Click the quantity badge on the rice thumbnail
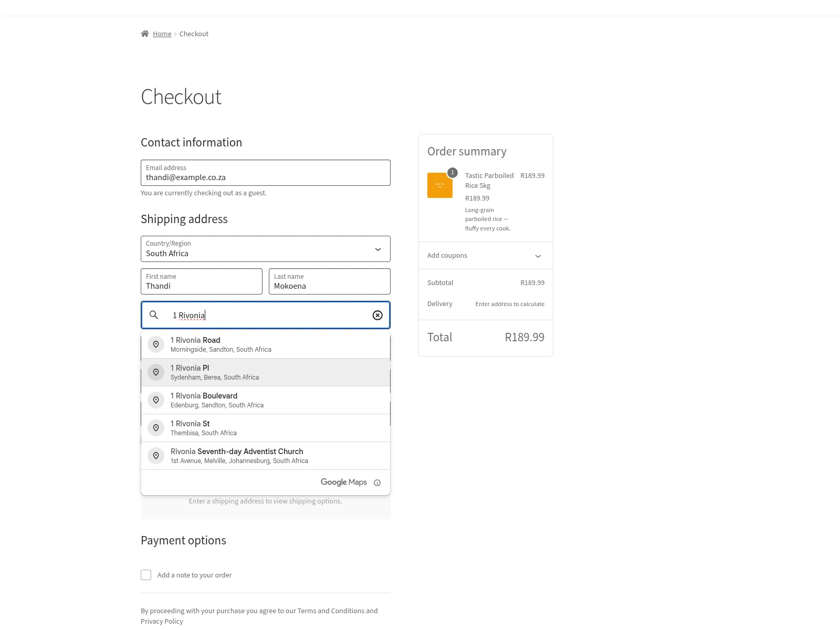 (x=453, y=173)
